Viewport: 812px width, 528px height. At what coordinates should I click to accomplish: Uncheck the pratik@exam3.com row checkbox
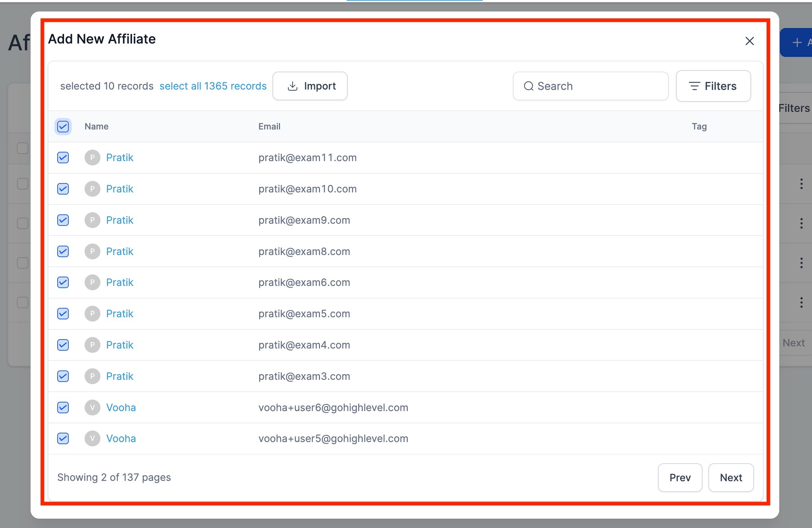click(x=63, y=376)
